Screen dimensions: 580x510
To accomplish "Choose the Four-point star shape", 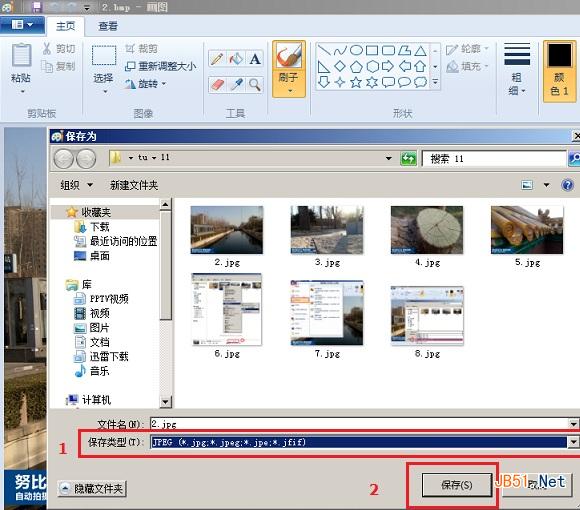I will click(x=340, y=82).
